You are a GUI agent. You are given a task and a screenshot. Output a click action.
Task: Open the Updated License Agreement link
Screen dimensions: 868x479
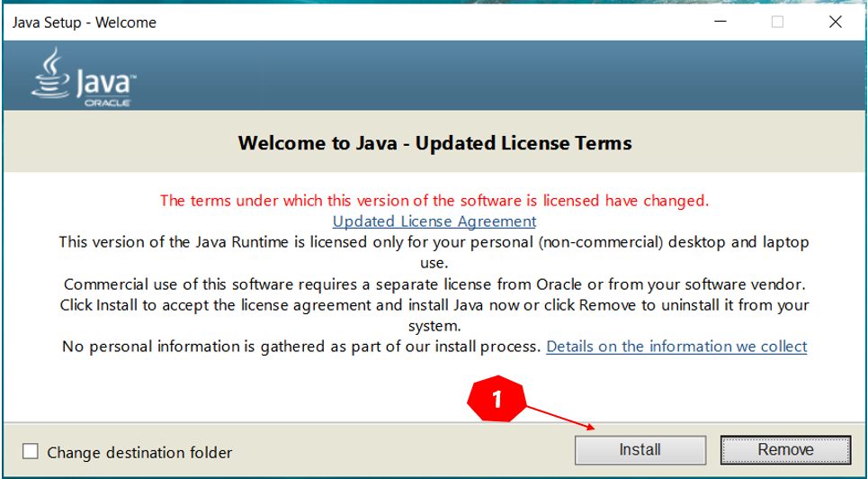(434, 221)
